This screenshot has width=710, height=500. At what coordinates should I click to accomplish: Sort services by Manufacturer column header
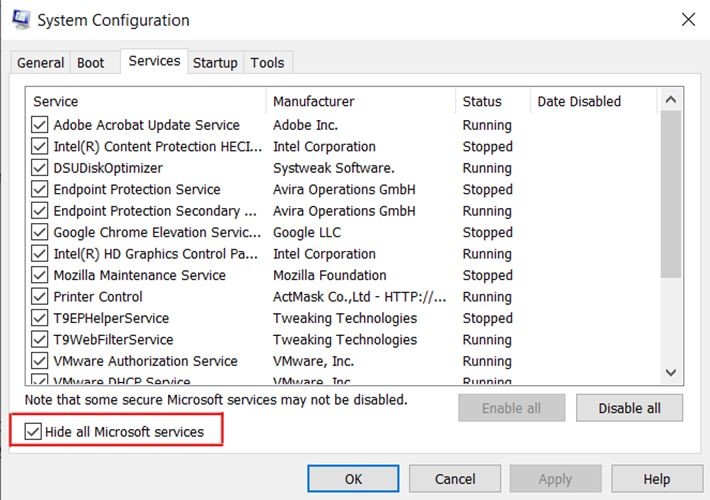314,101
